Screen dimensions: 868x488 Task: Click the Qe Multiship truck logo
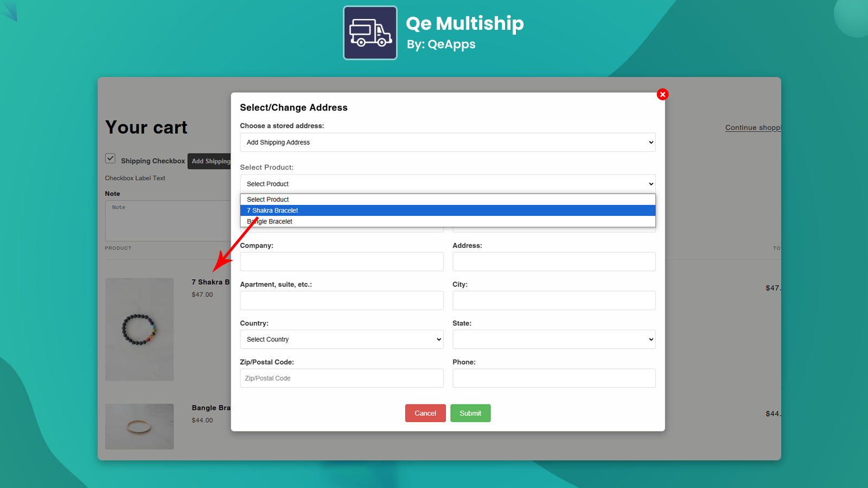pyautogui.click(x=370, y=33)
